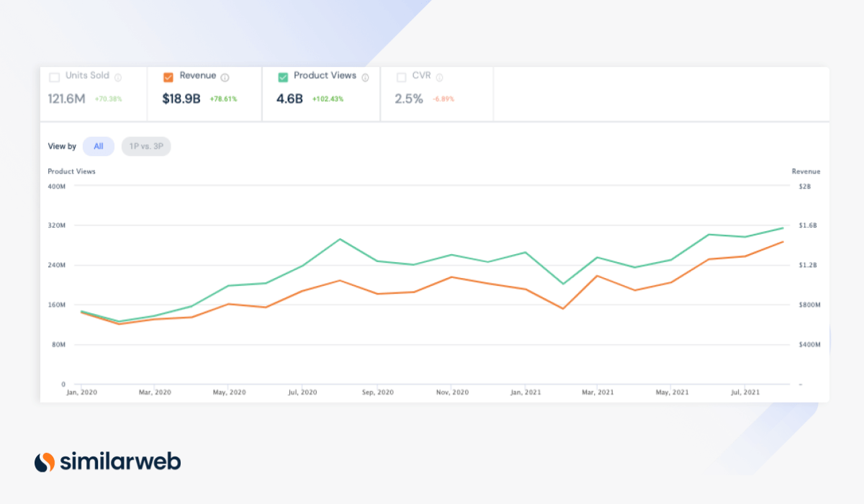Click the -6.89% CVR change indicator

444,99
